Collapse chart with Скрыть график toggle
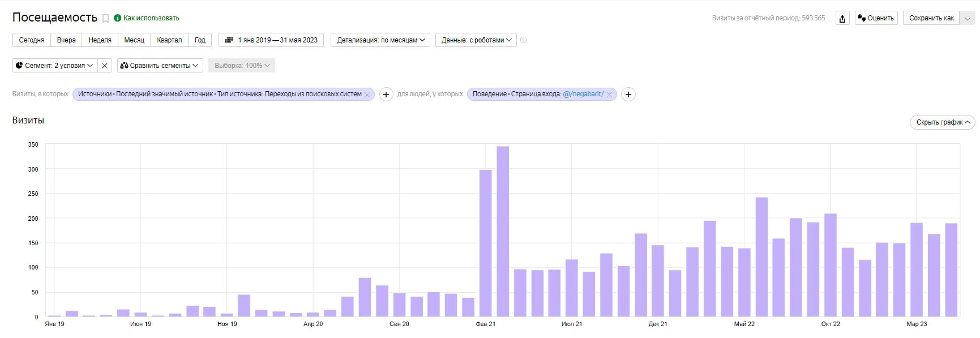The image size is (980, 338). click(x=943, y=122)
